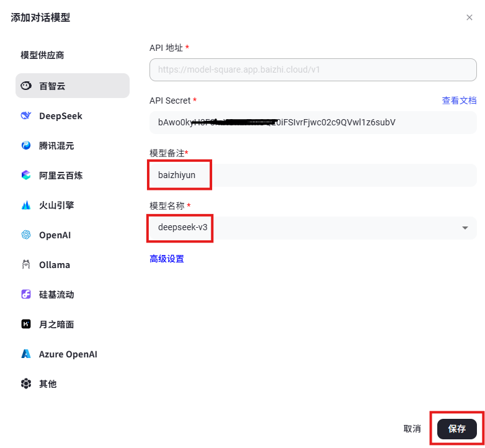Choose the 火山引擎 provider icon
This screenshot has width=485, height=448.
(x=26, y=205)
